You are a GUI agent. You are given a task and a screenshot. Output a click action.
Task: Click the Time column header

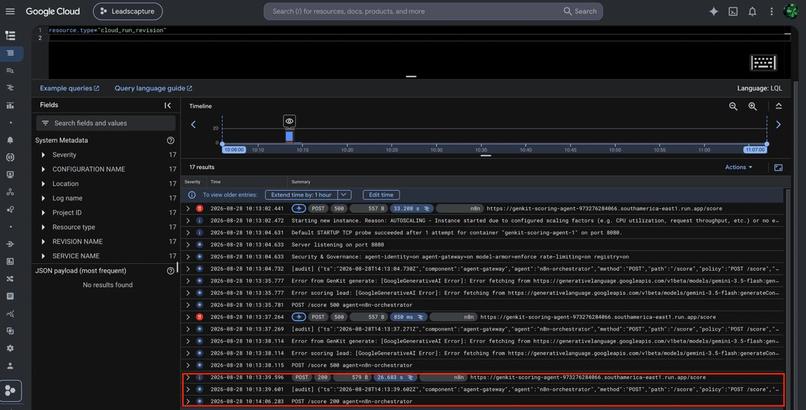pyautogui.click(x=215, y=182)
